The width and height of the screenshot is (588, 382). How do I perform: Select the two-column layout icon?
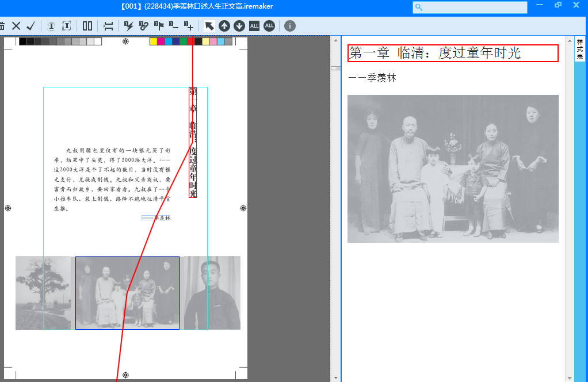(87, 26)
